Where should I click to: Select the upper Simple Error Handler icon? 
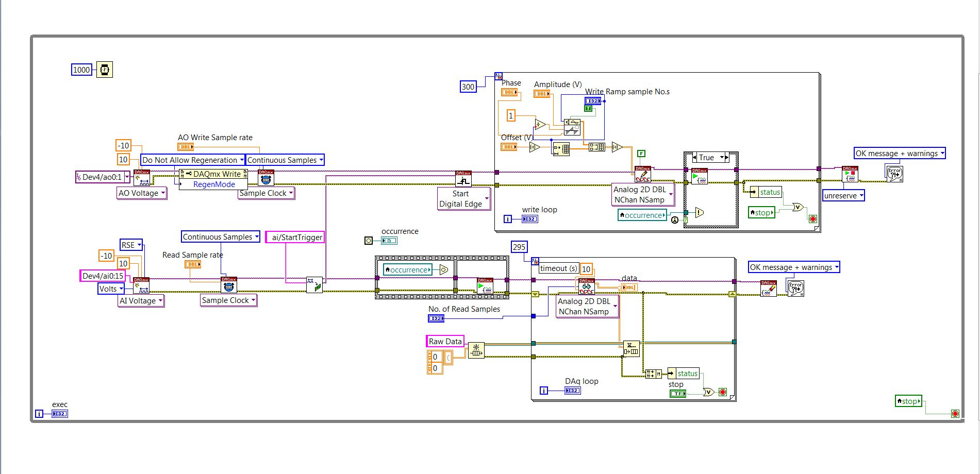click(x=894, y=174)
